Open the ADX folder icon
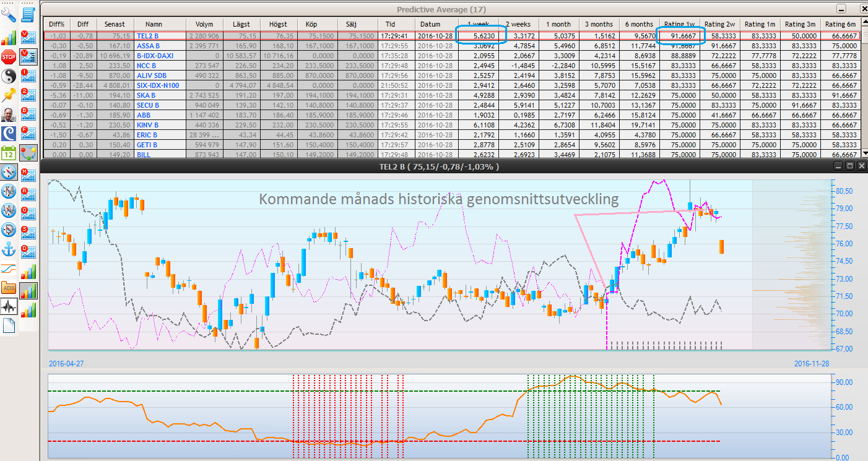 point(9,287)
